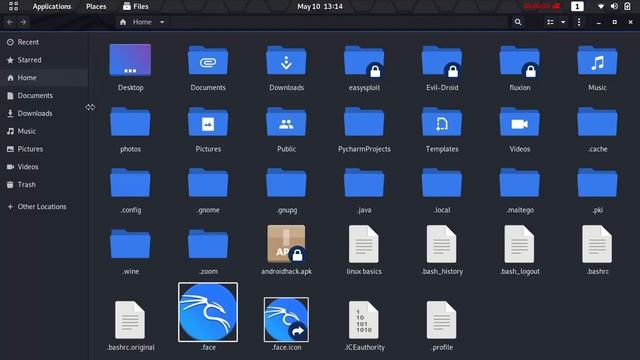Select the linux basics text file

364,244
